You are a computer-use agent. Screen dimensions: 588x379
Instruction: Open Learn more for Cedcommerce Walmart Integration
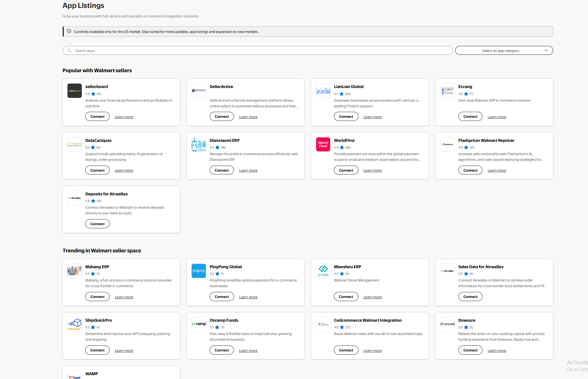pos(372,351)
